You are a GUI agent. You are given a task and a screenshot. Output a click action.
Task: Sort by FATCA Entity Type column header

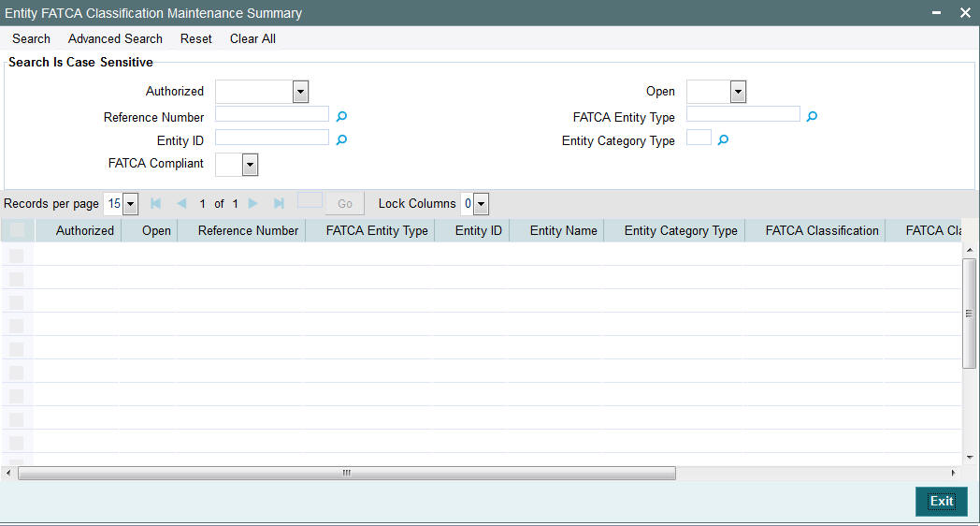coord(377,231)
